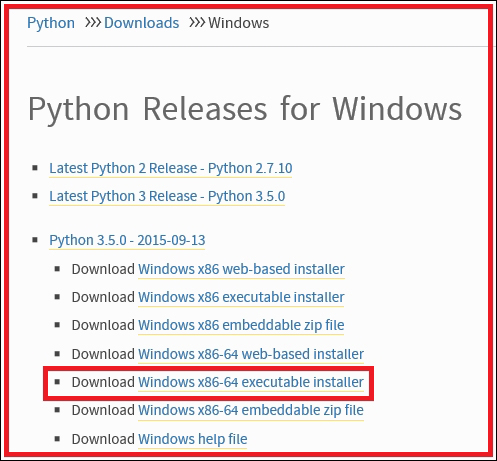The image size is (497, 461).
Task: Download Windows x86 web-based installer
Action: (241, 269)
